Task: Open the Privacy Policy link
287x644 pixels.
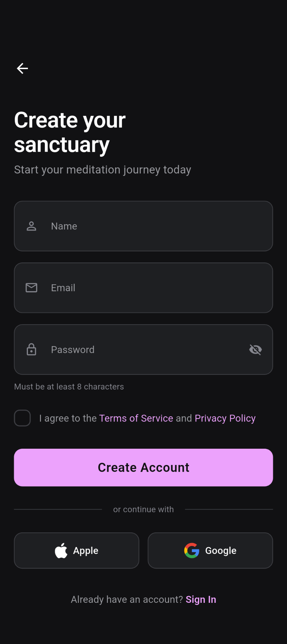Action: coord(225,418)
